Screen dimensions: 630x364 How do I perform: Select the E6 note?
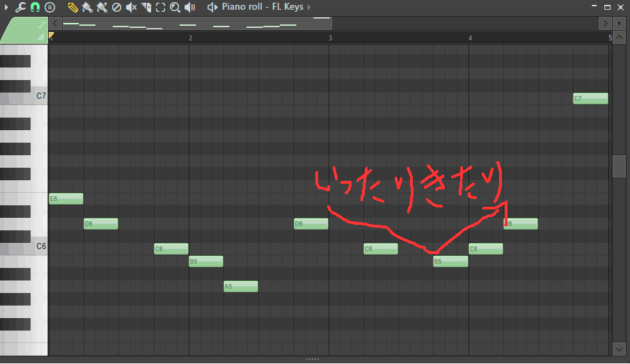point(66,199)
